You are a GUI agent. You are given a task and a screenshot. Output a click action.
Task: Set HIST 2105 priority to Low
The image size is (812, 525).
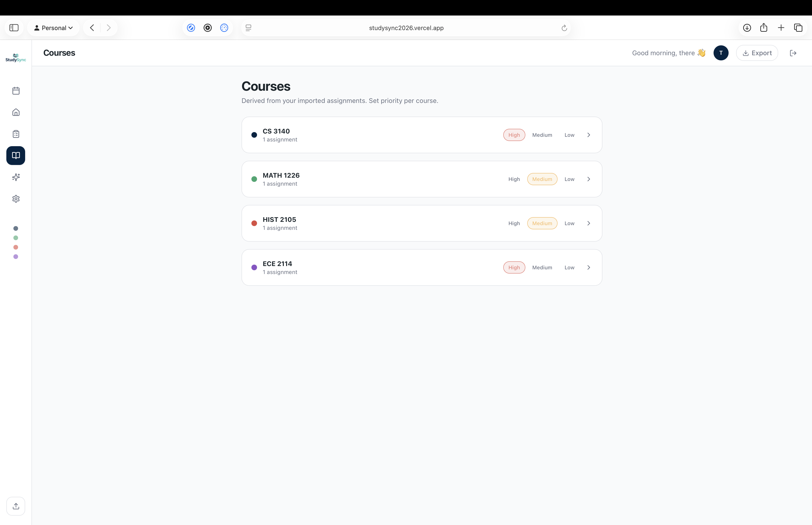[x=569, y=223]
